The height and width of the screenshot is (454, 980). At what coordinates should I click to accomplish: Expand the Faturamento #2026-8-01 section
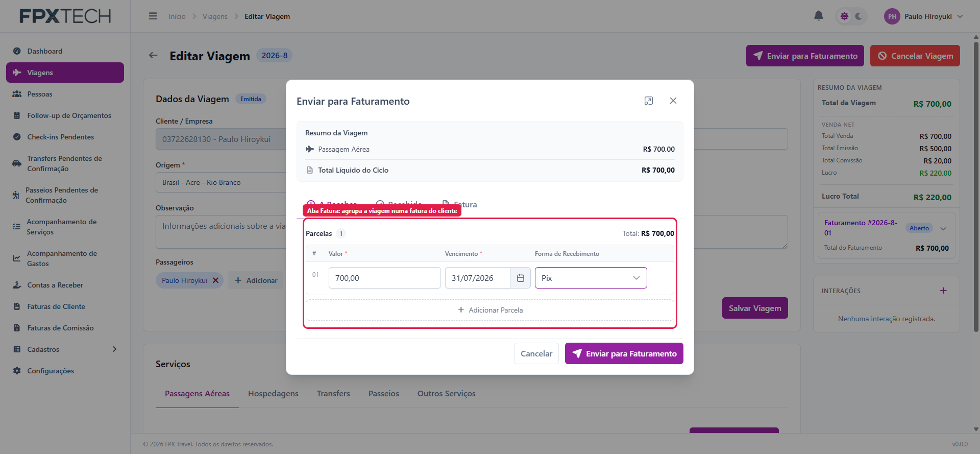tap(943, 228)
